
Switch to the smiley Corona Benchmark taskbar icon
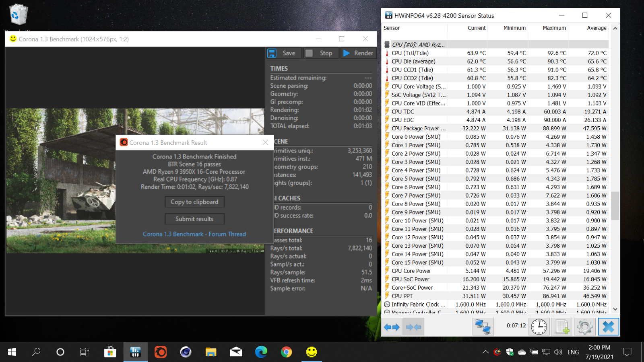[312, 352]
